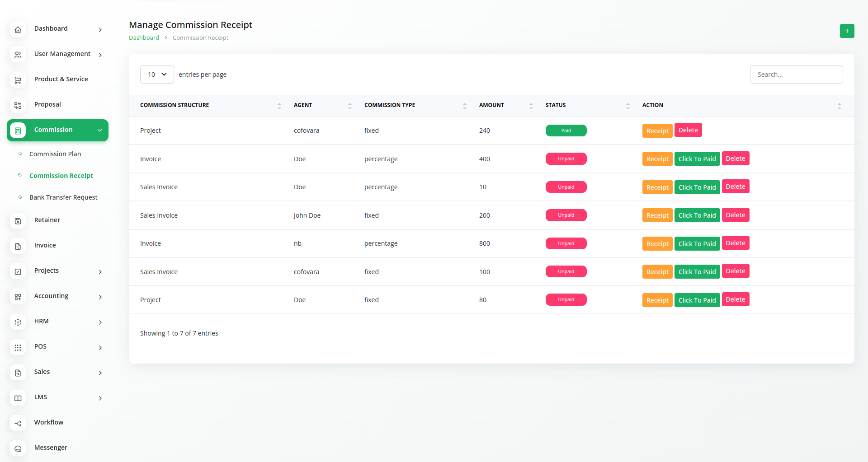Click the Product & Service cart icon
This screenshot has width=868, height=462.
point(18,80)
